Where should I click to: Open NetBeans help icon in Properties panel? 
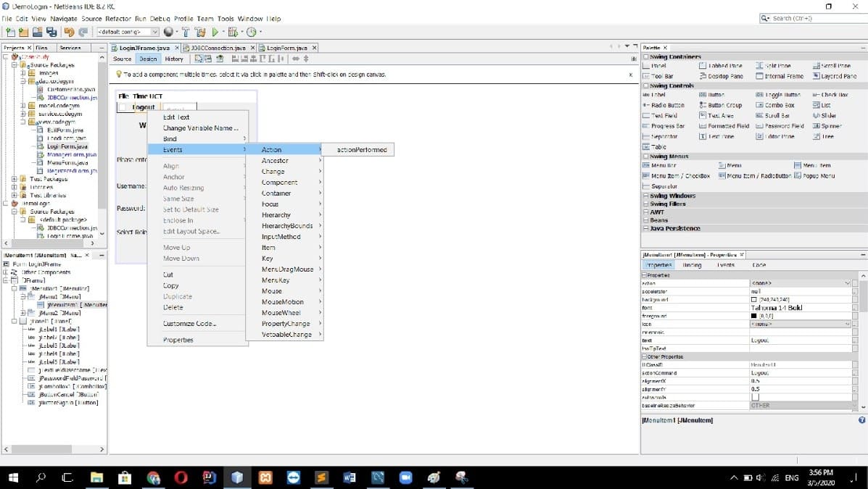[861, 420]
